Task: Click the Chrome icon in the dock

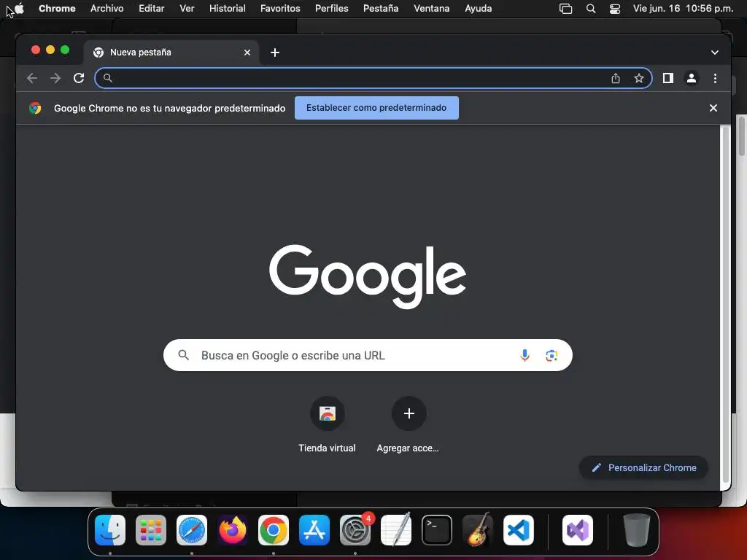Action: 274,530
